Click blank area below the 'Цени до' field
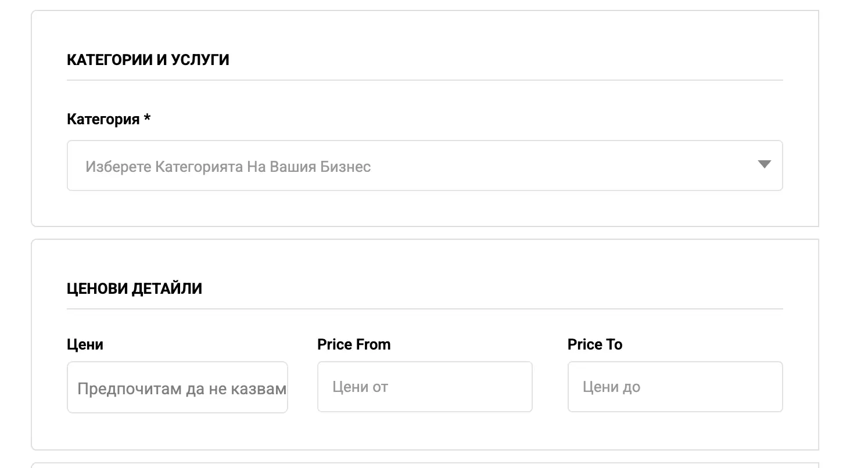Screen dimensions: 868x468 (675, 431)
